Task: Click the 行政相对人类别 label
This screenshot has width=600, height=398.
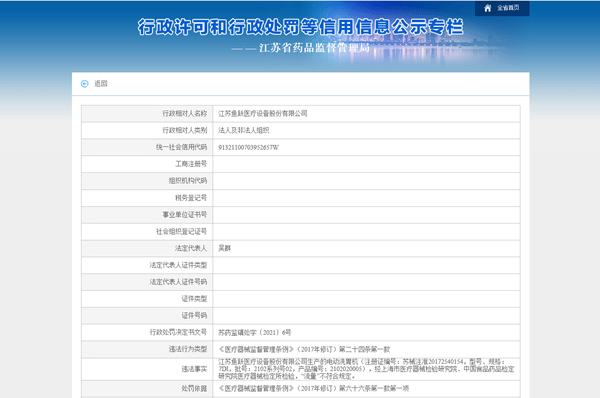Action: point(185,130)
